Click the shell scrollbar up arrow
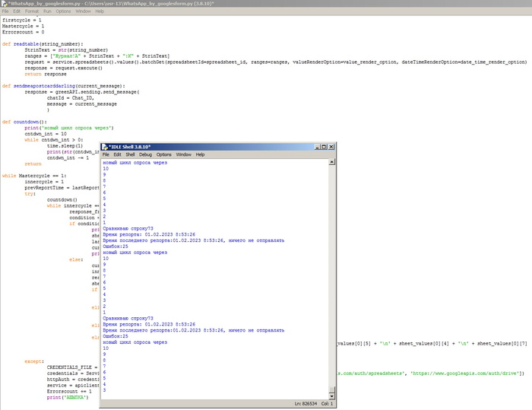Viewport: 532px width, 410px height. click(x=331, y=163)
